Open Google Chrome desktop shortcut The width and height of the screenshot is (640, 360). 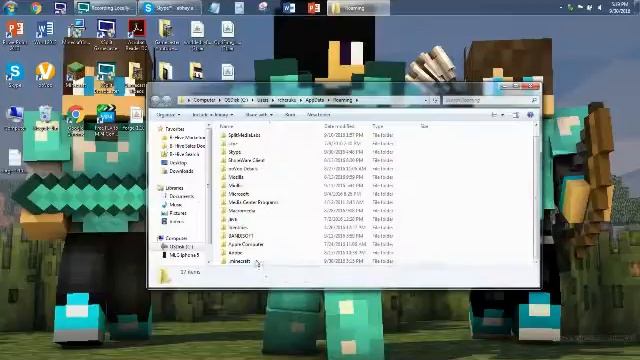point(76,120)
